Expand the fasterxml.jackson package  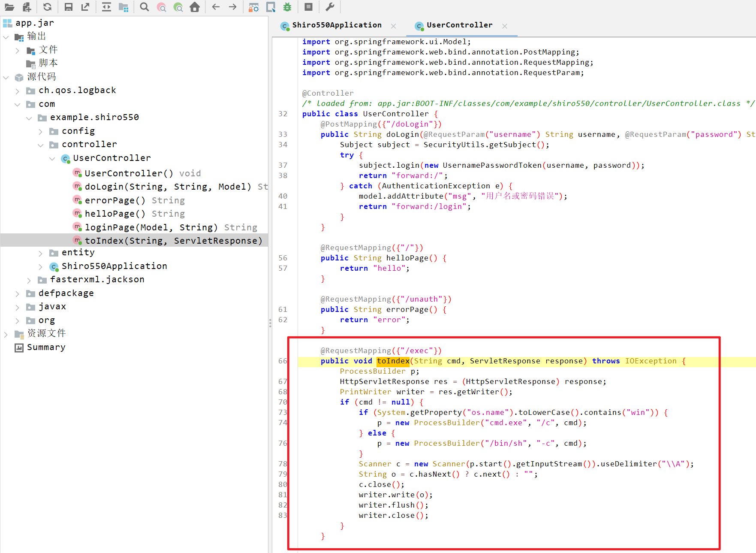point(29,280)
